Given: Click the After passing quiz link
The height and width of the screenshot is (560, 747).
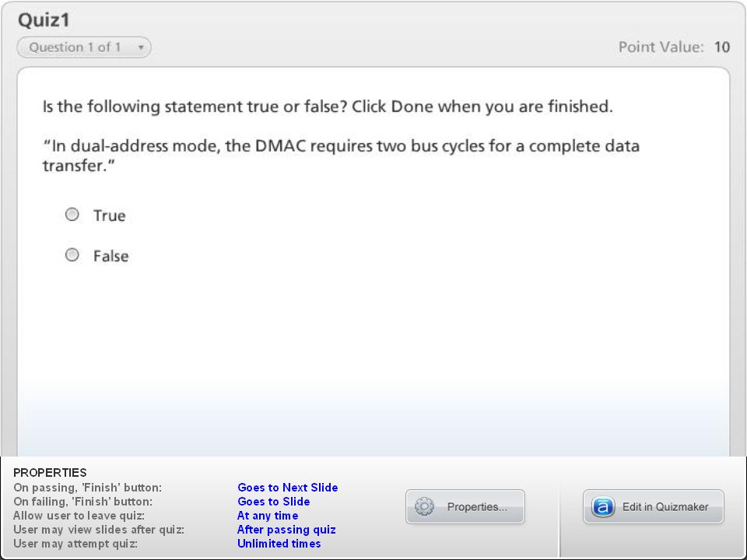Looking at the screenshot, I should [x=286, y=530].
